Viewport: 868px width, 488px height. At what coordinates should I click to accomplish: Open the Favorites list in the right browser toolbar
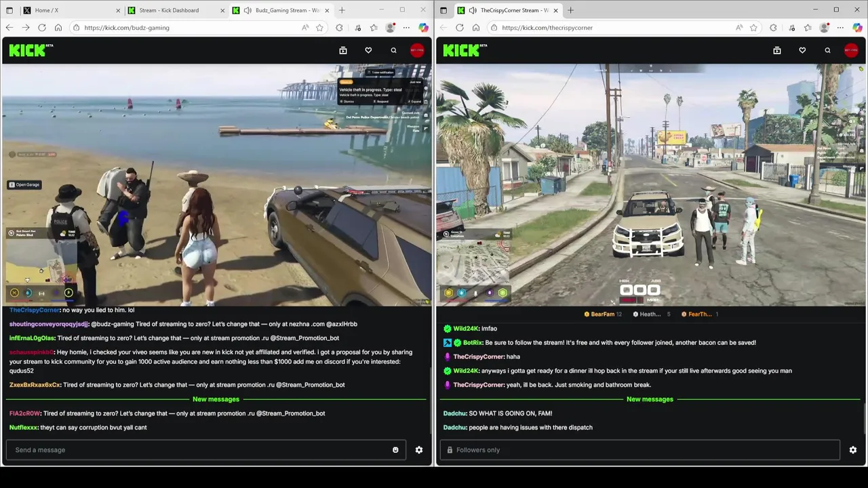coord(808,28)
